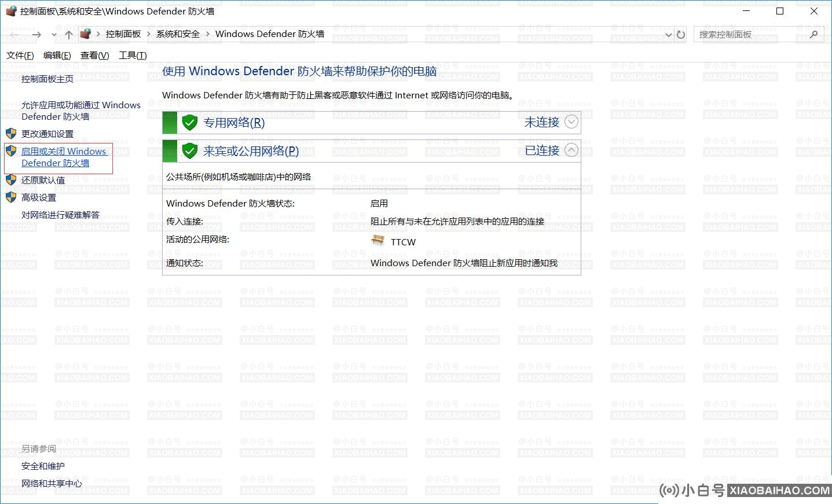832x504 pixels.
Task: Click the 系统和安全 breadcrumb
Action: click(178, 34)
